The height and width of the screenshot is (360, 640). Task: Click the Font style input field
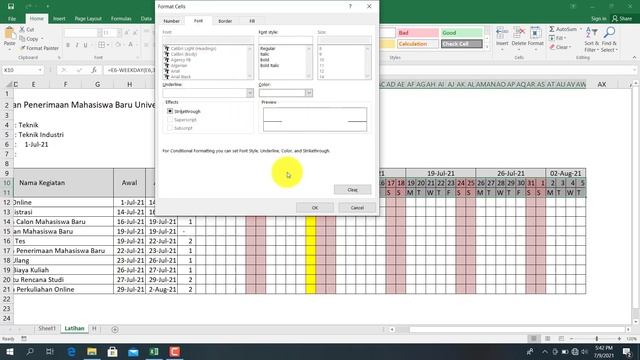click(285, 40)
